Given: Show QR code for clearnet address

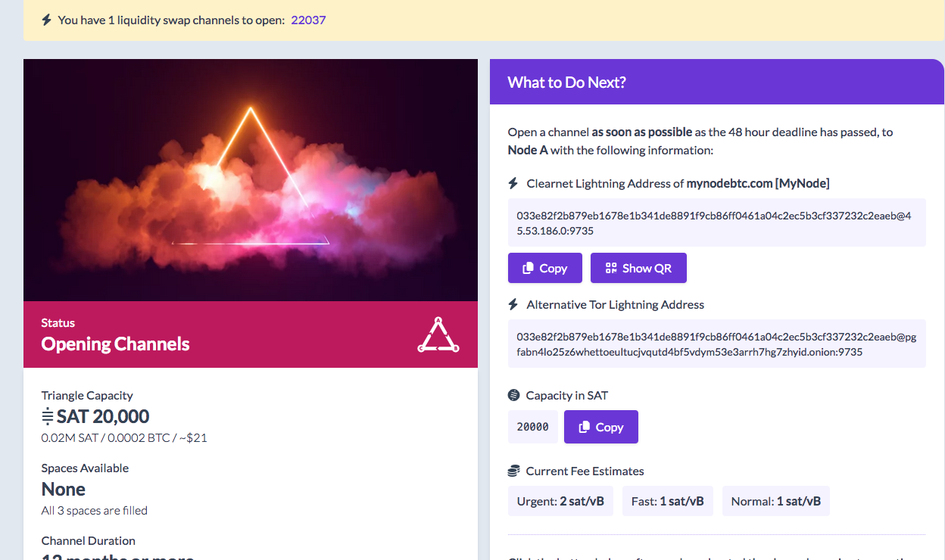Looking at the screenshot, I should 638,268.
